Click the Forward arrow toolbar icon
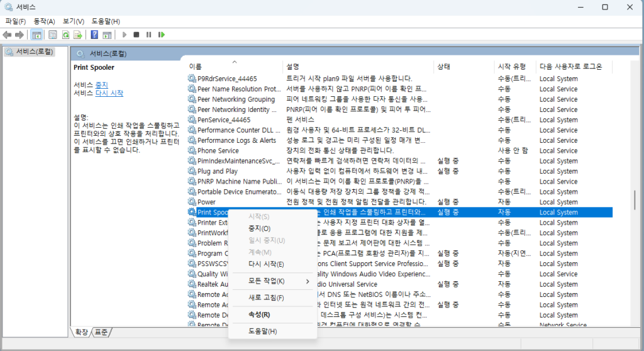 [19, 35]
